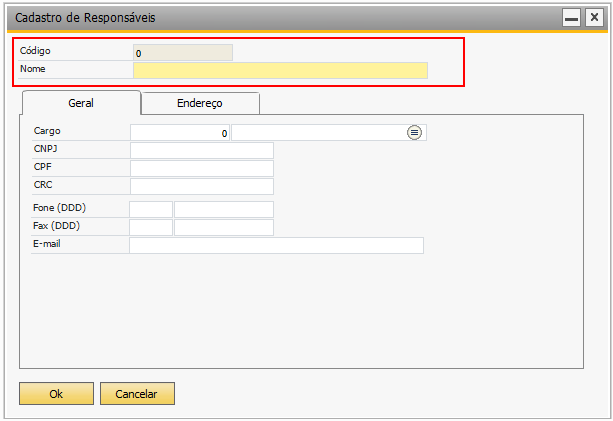Click the CRC label
The width and height of the screenshot is (613, 421).
pyautogui.click(x=43, y=185)
